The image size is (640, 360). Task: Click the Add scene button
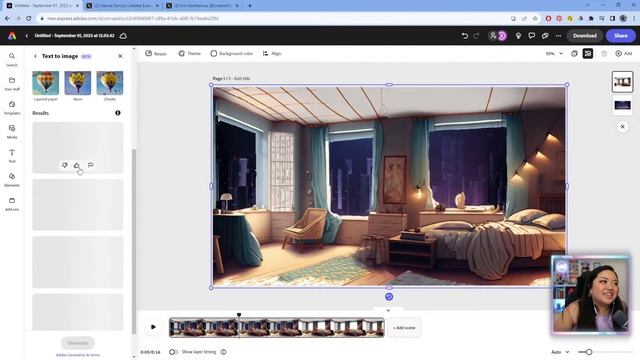tap(404, 328)
